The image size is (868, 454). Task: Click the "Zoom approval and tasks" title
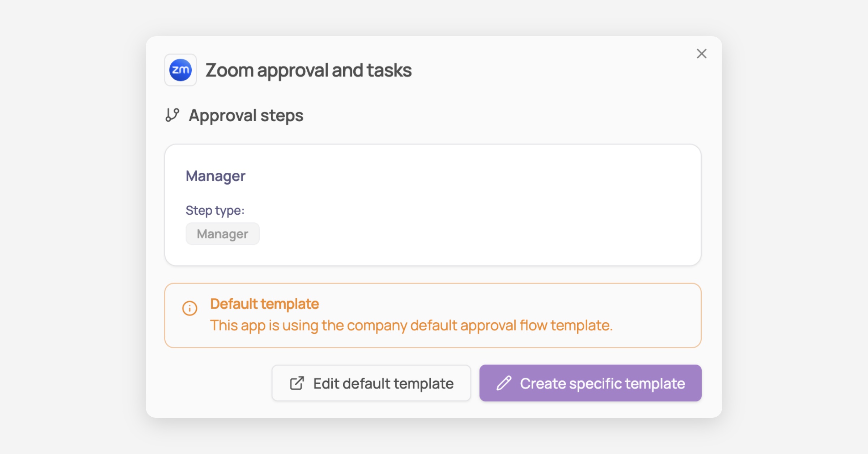308,70
